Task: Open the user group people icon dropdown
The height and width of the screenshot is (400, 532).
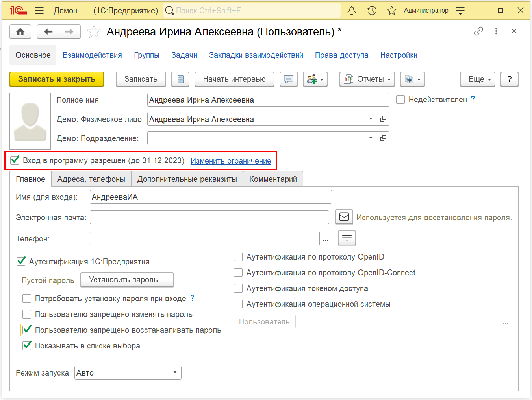Action: [315, 79]
